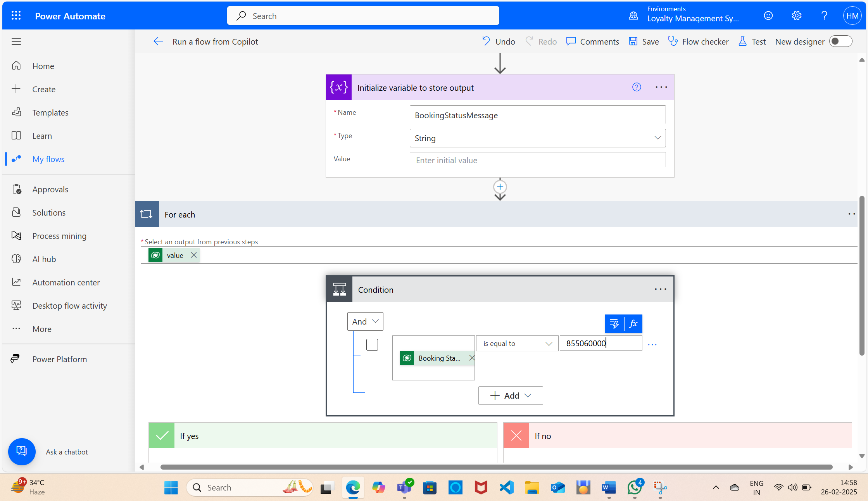868x501 pixels.
Task: Click the insert step plus icon
Action: point(500,187)
